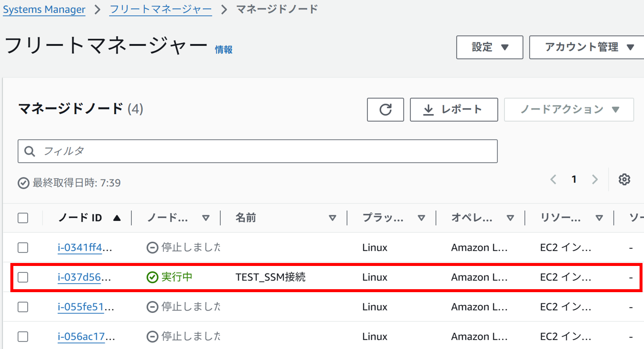Click the sort arrow on the ノード ID column
This screenshot has width=644, height=349.
pyautogui.click(x=115, y=218)
